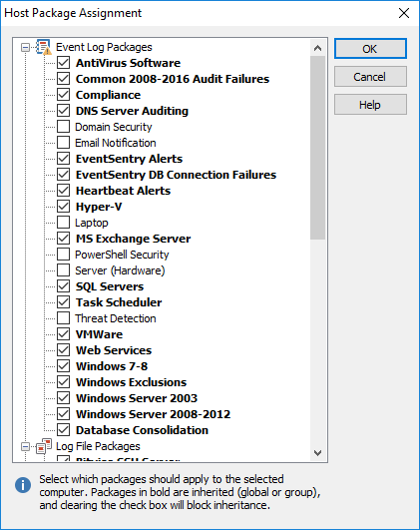Screen dimensions: 420x530
Task: Click the scrollbar down arrow
Action: tap(317, 452)
